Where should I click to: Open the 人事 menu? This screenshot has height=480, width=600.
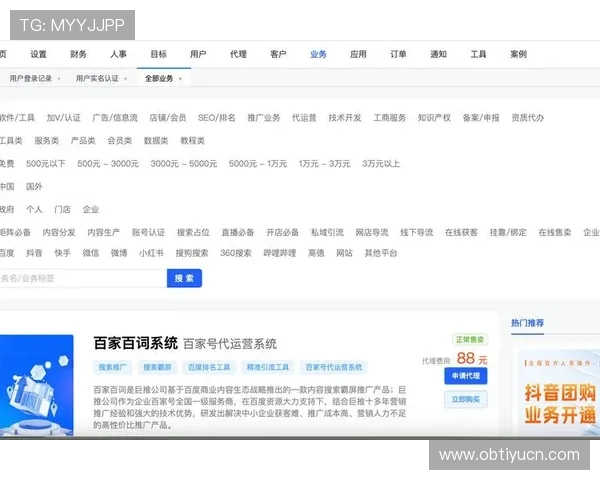118,54
